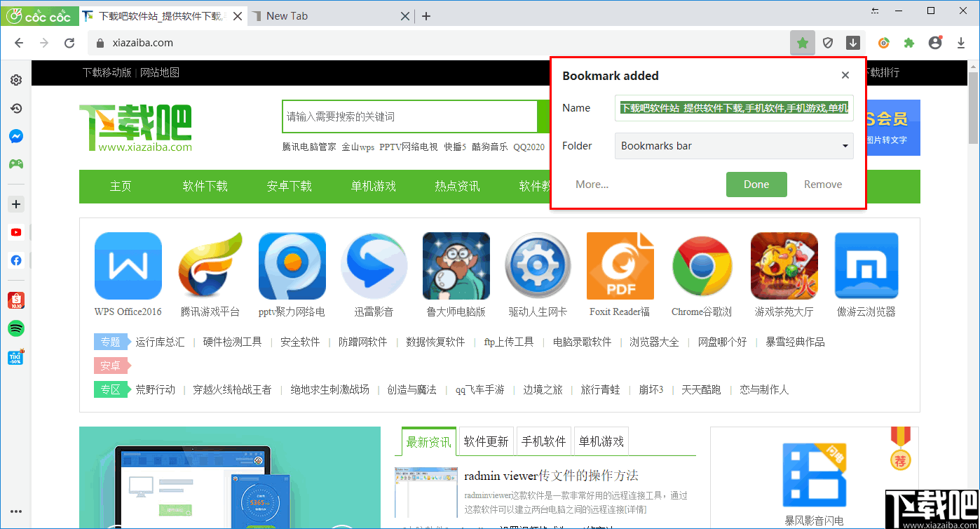Open YouTube from the sidebar
The width and height of the screenshot is (980, 529).
[15, 232]
